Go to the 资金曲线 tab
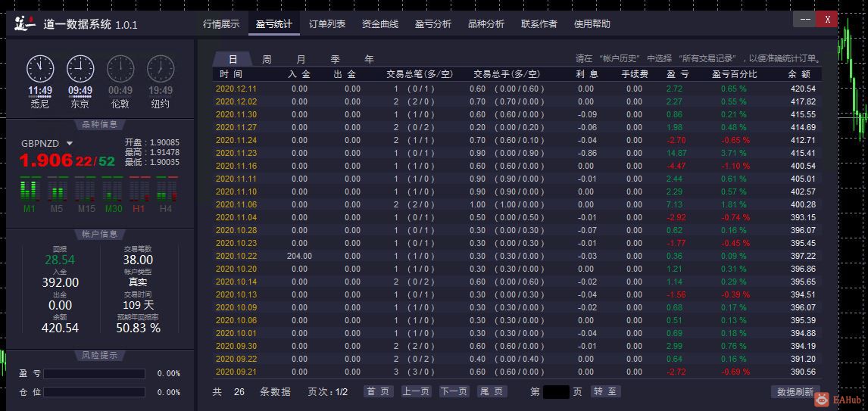Screen dimensions: 868x411 point(379,23)
